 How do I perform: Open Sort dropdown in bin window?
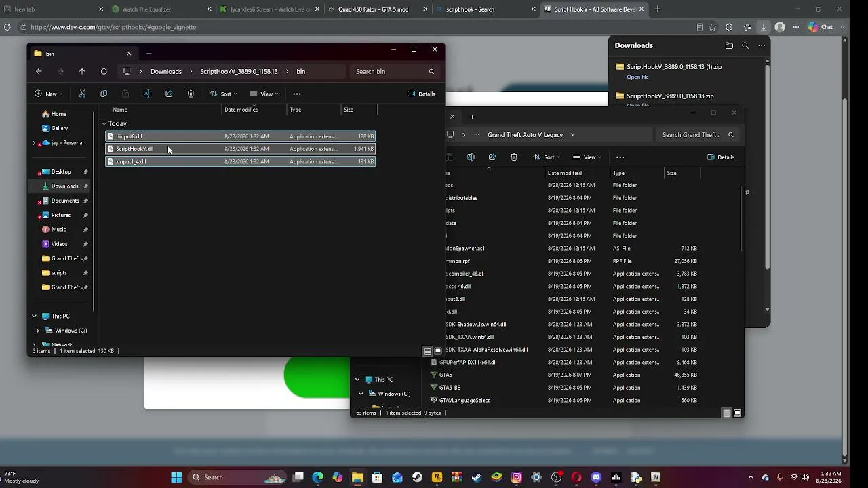pyautogui.click(x=223, y=94)
